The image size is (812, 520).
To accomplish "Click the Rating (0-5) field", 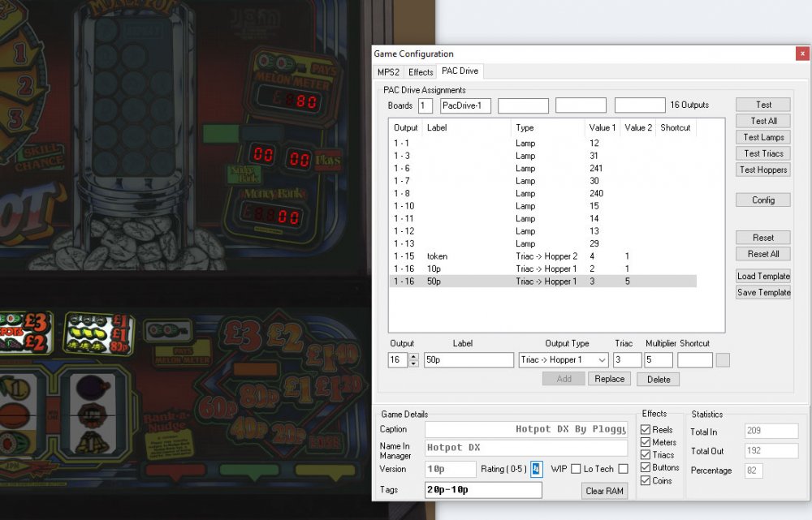I will point(536,469).
